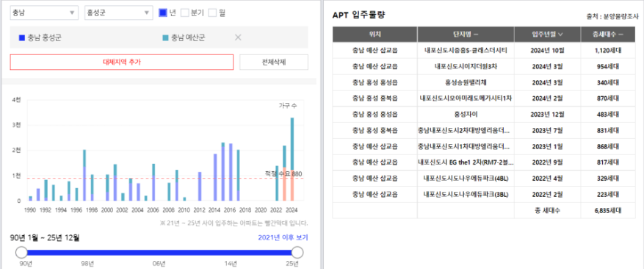644x280 pixels.
Task: Select 내포신도시도나우에듀파크(4BL) cell
Action: [466, 179]
